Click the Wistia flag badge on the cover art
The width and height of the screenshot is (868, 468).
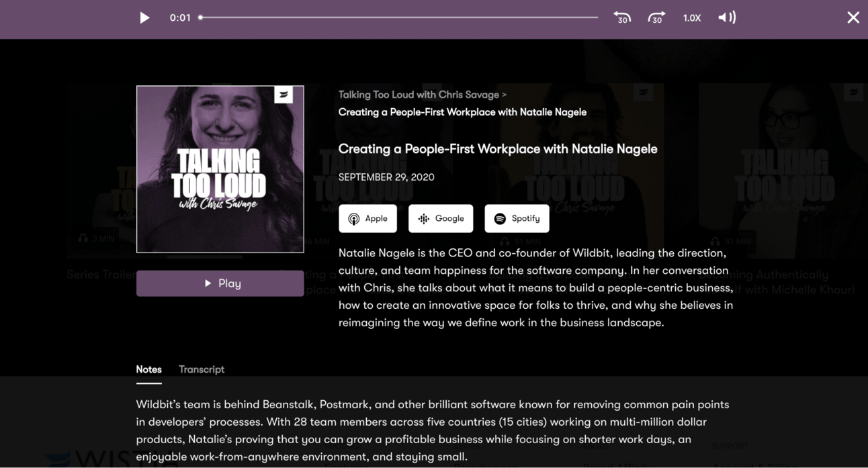click(x=284, y=95)
